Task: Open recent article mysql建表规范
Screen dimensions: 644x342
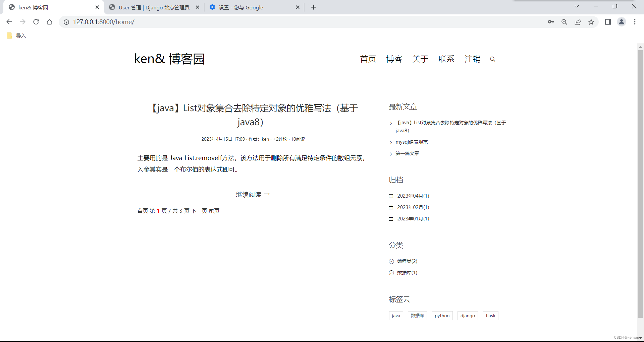Action: pos(412,142)
